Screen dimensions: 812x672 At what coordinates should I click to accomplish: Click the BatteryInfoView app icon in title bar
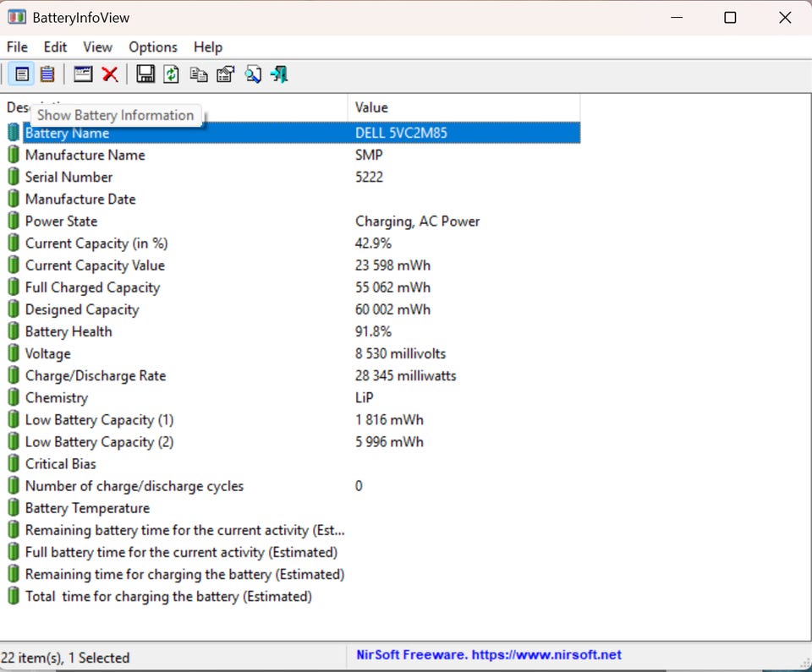point(17,17)
